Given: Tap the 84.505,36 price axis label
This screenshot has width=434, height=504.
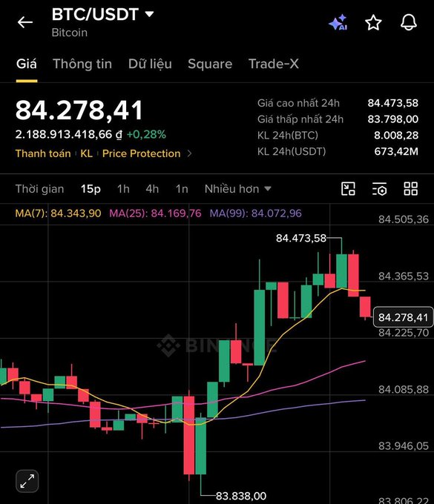Looking at the screenshot, I should (x=404, y=219).
